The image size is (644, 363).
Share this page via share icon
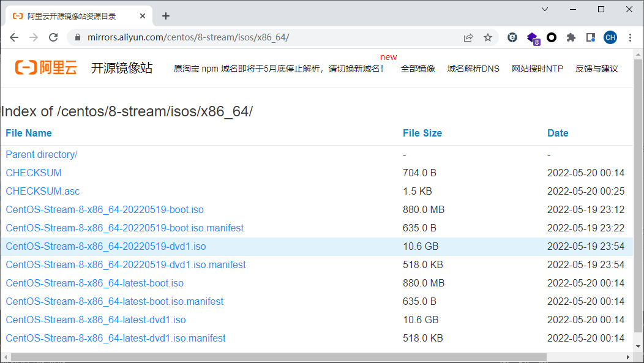pyautogui.click(x=468, y=38)
